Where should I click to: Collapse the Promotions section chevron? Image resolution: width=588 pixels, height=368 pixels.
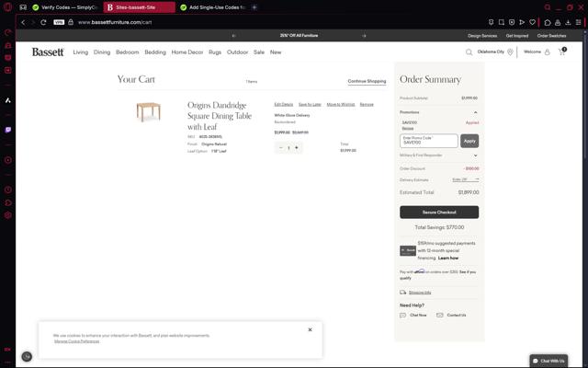point(476,112)
